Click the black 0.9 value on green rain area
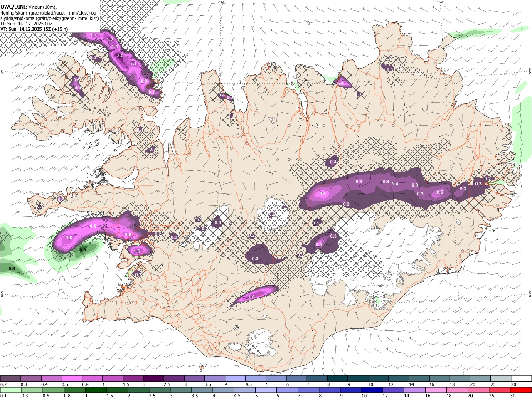This screenshot has width=532, height=399. [x=83, y=250]
